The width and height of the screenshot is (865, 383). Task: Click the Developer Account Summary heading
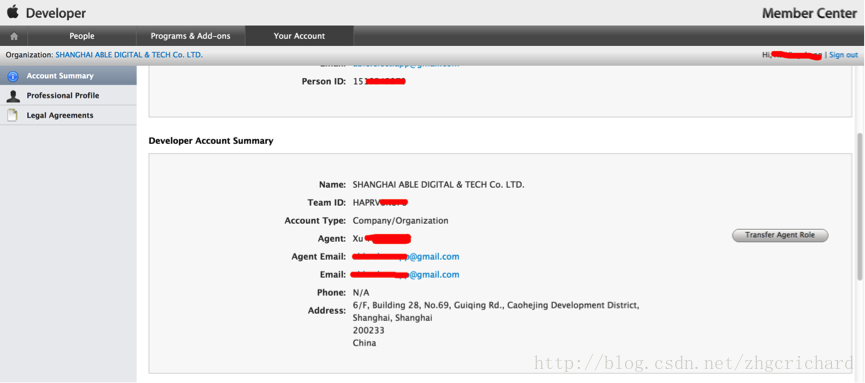tap(211, 141)
